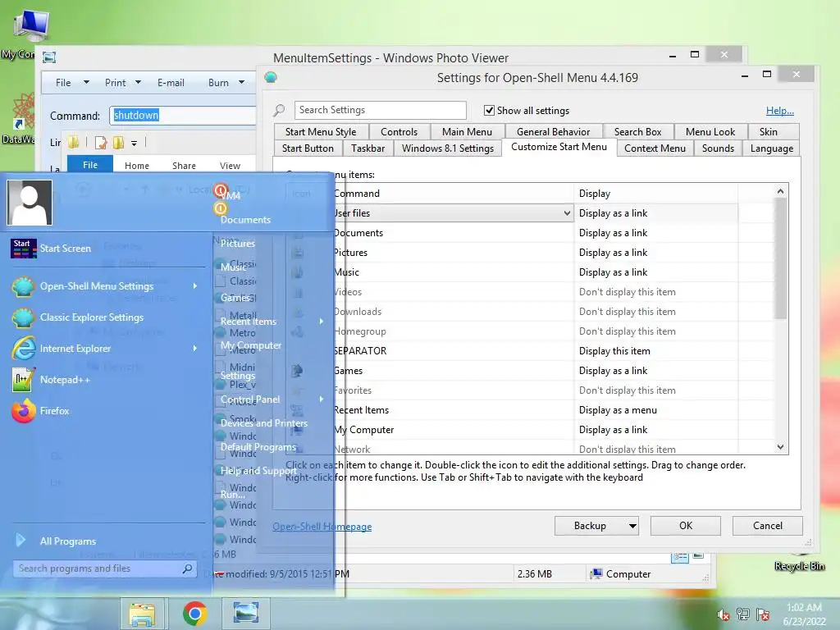840x630 pixels.
Task: Open the Backup button dropdown arrow
Action: (x=632, y=526)
